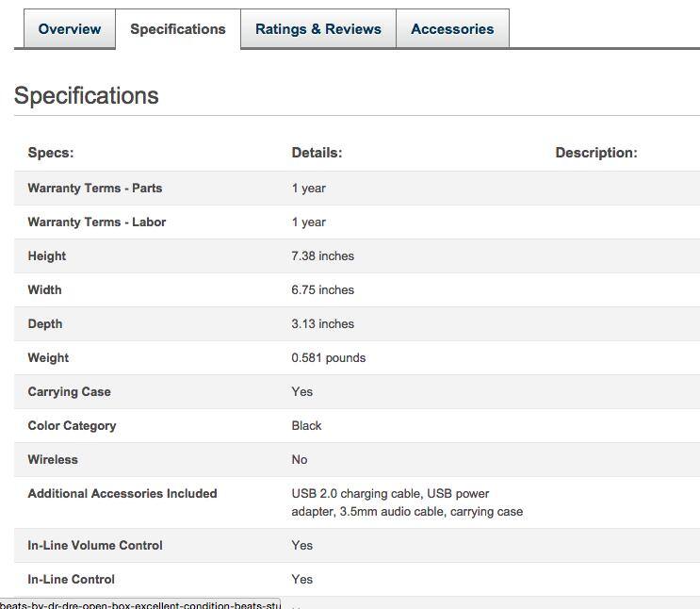Click the Specifications section heading
The width and height of the screenshot is (700, 609).
[87, 96]
